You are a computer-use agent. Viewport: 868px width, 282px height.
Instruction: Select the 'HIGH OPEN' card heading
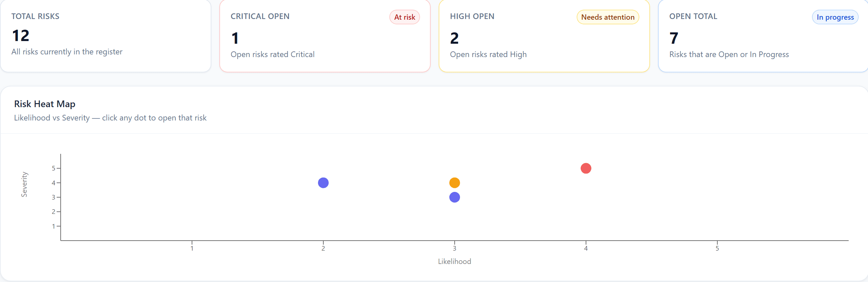pyautogui.click(x=472, y=16)
